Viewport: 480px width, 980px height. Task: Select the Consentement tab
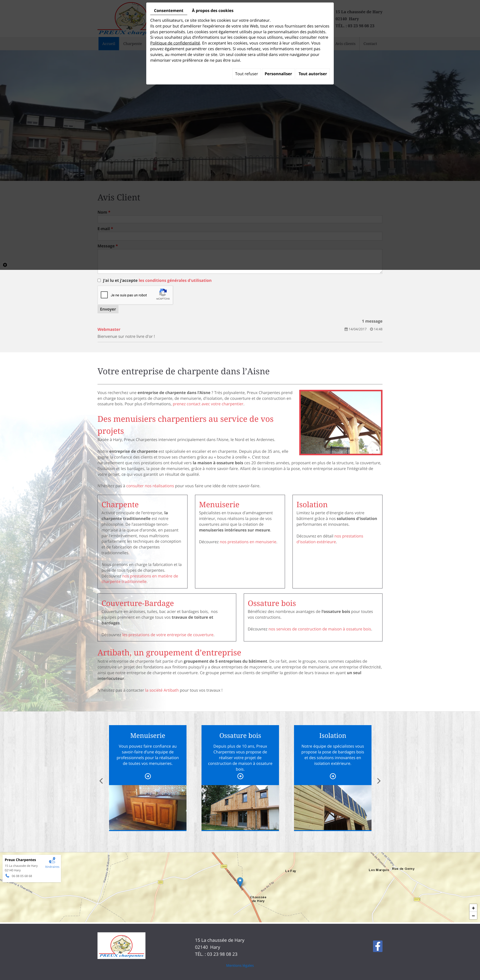169,11
